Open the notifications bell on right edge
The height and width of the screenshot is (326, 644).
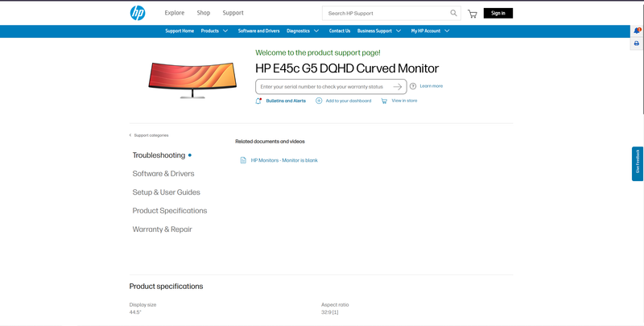pos(637,31)
